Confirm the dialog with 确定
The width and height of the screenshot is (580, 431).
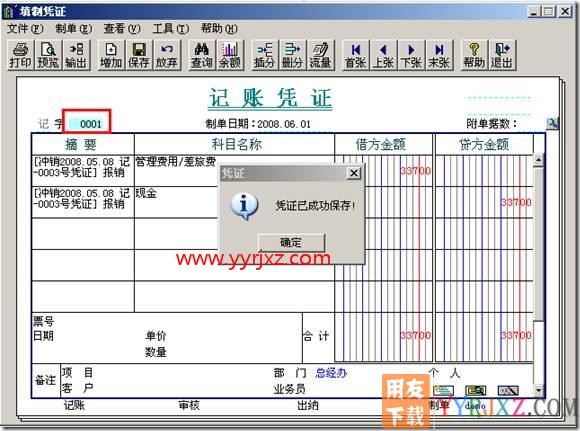pos(291,243)
